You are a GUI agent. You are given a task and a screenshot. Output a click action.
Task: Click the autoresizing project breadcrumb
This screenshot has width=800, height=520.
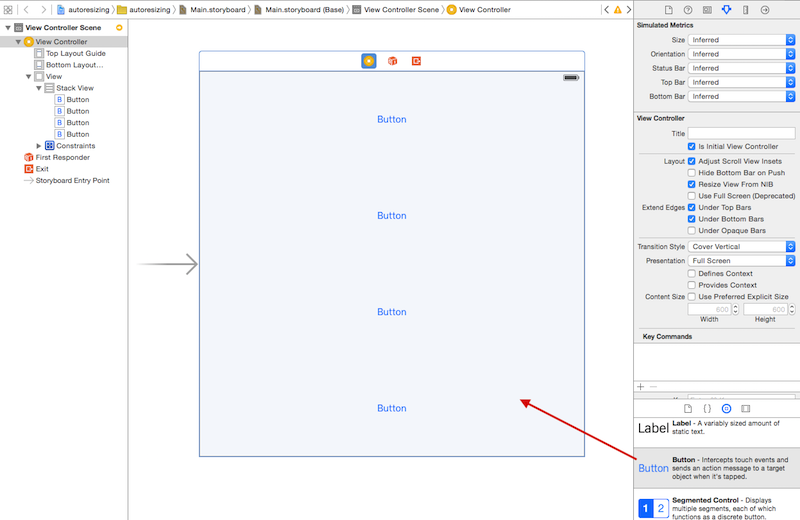(83, 10)
